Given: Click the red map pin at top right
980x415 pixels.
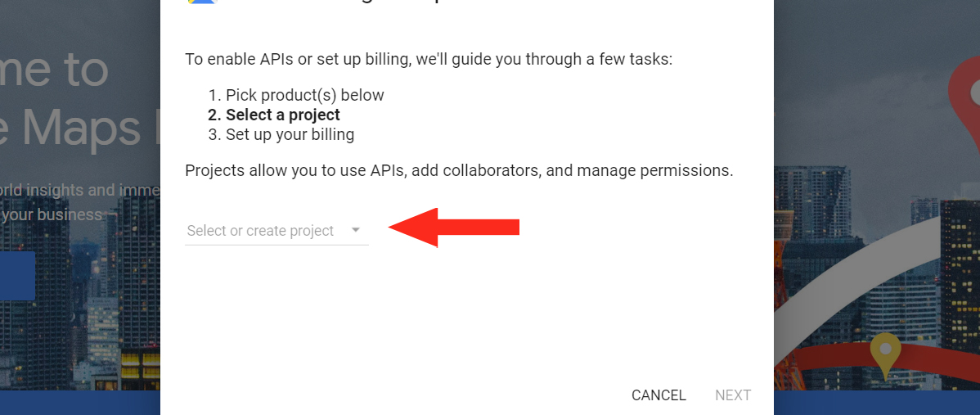Looking at the screenshot, I should pos(965,92).
